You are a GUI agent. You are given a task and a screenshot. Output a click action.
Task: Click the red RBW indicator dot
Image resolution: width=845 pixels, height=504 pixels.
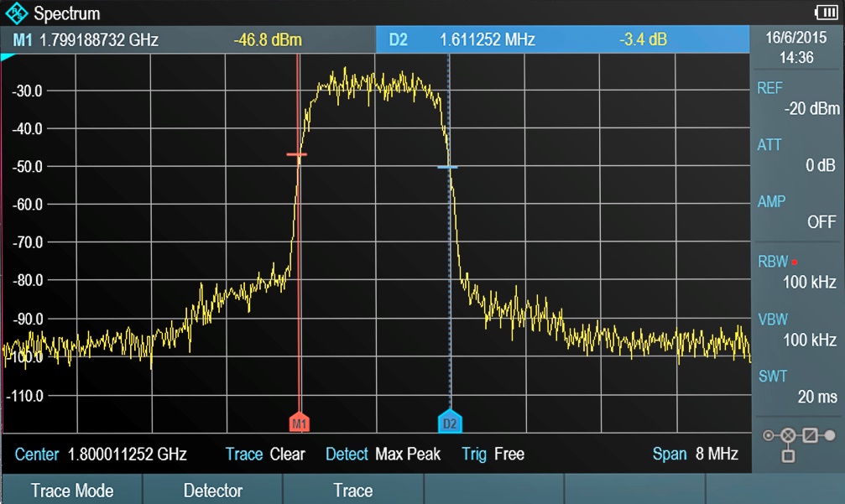point(794,262)
